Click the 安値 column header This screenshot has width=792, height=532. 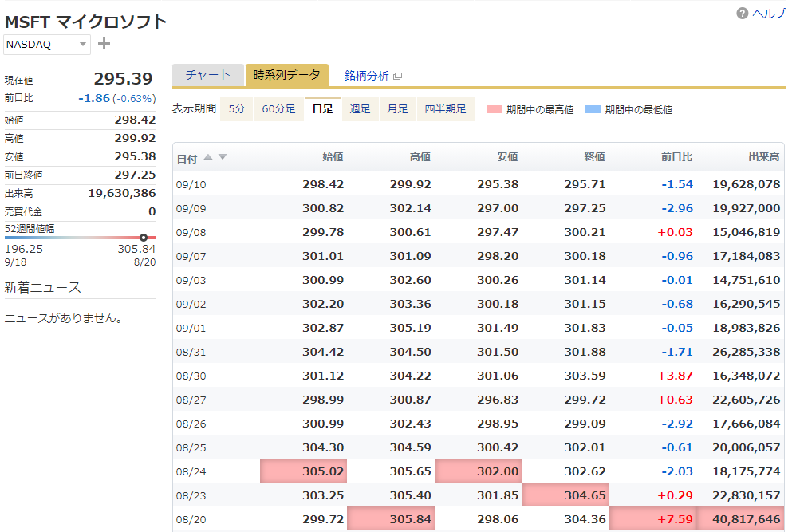pyautogui.click(x=507, y=157)
